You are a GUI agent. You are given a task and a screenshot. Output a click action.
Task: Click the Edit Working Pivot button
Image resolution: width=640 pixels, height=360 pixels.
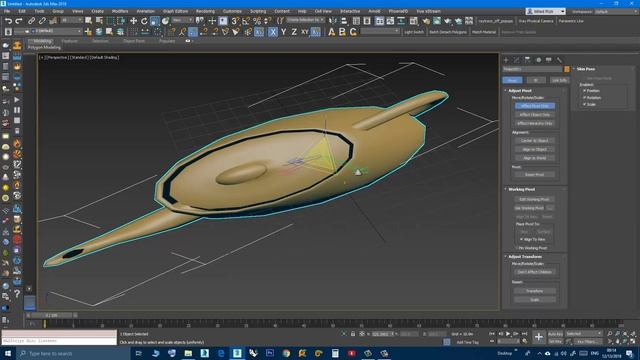click(x=535, y=199)
